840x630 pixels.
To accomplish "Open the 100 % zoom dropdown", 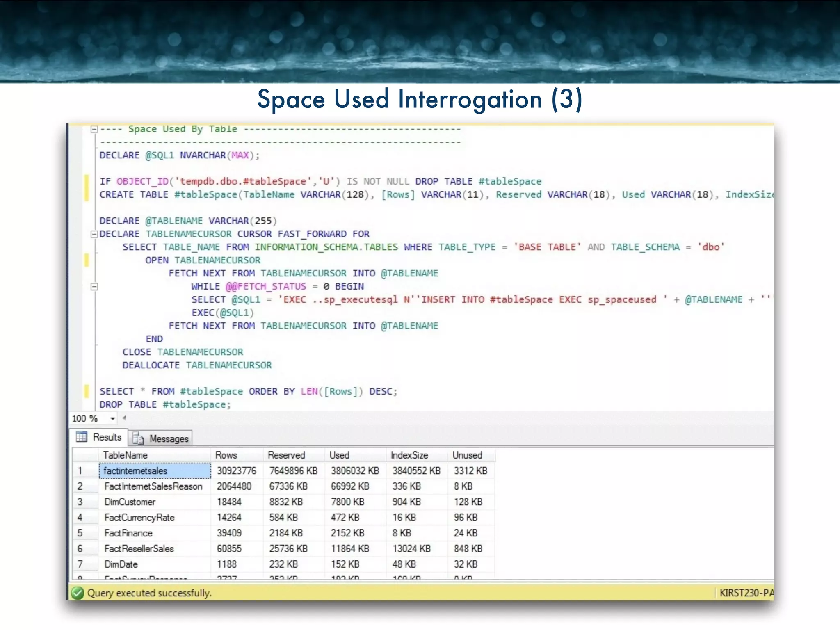I will coord(112,419).
